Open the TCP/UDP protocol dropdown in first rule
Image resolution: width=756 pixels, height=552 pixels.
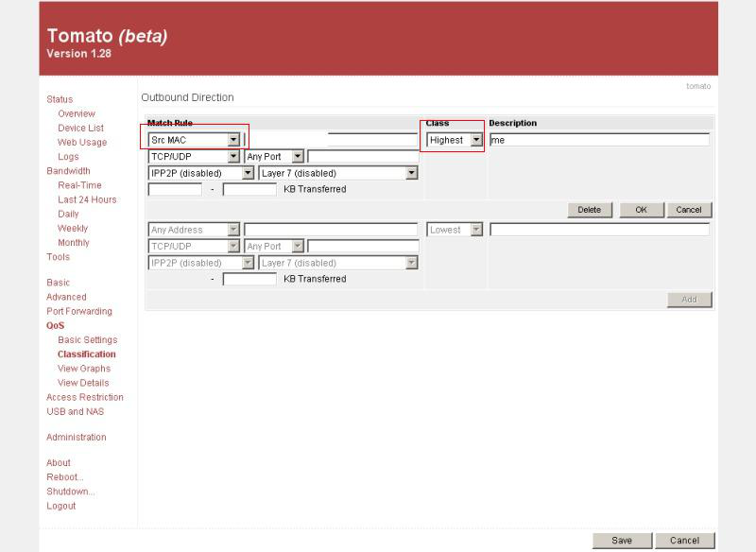(194, 156)
